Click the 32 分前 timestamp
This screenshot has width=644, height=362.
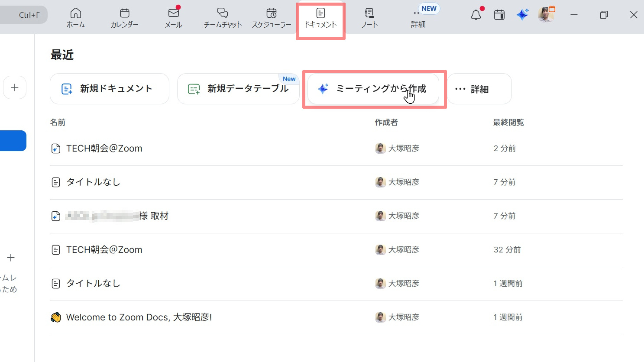point(507,250)
